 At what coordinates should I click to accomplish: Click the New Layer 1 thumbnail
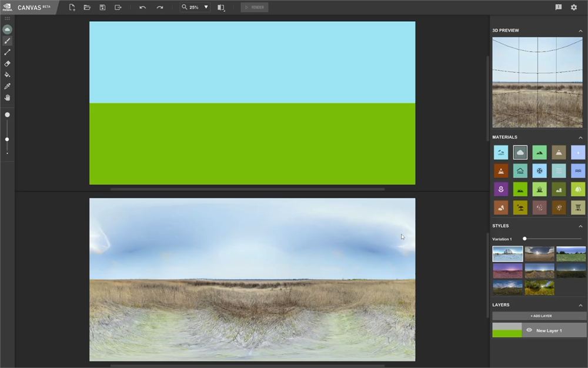(x=507, y=330)
